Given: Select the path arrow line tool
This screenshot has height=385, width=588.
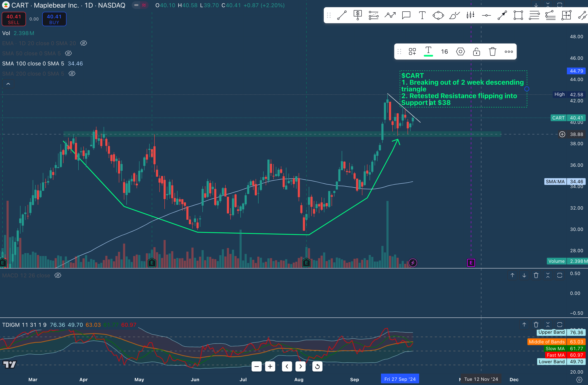Looking at the screenshot, I should 390,15.
